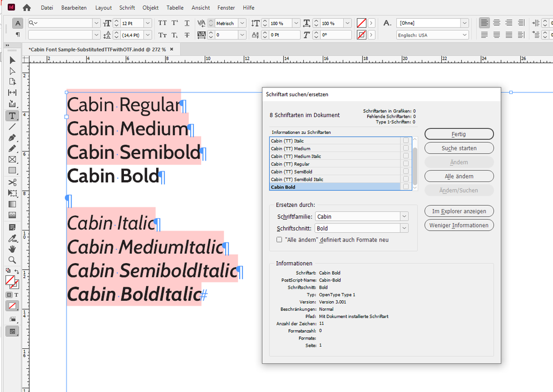Viewport: 553px width, 392px height.
Task: Toggle underline formatting in the control panel
Action: click(187, 23)
